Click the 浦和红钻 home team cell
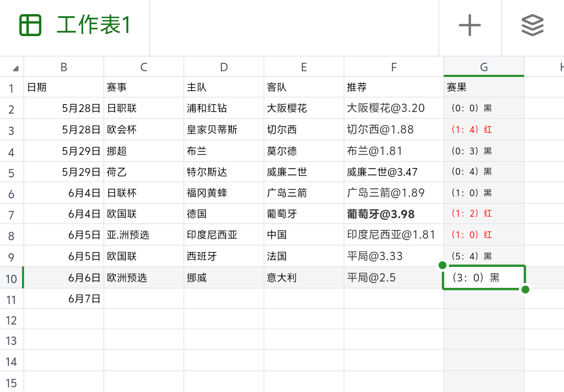 (224, 108)
